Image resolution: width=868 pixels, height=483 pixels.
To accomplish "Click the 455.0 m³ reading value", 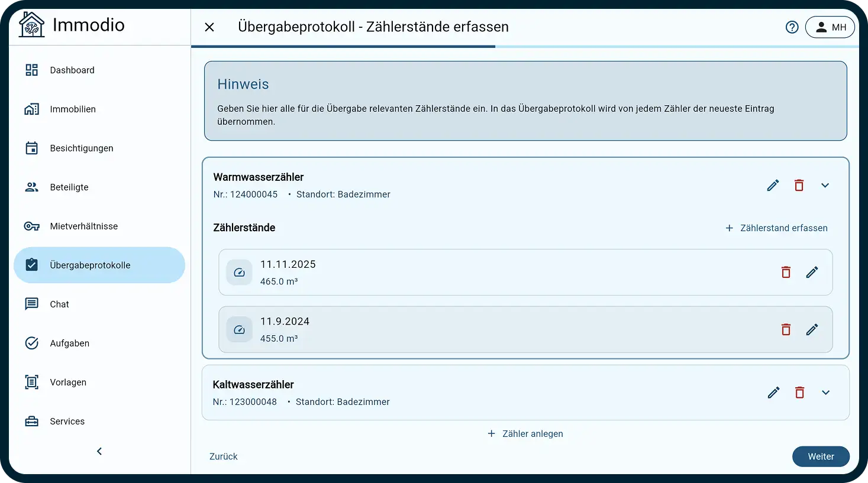I will point(279,338).
